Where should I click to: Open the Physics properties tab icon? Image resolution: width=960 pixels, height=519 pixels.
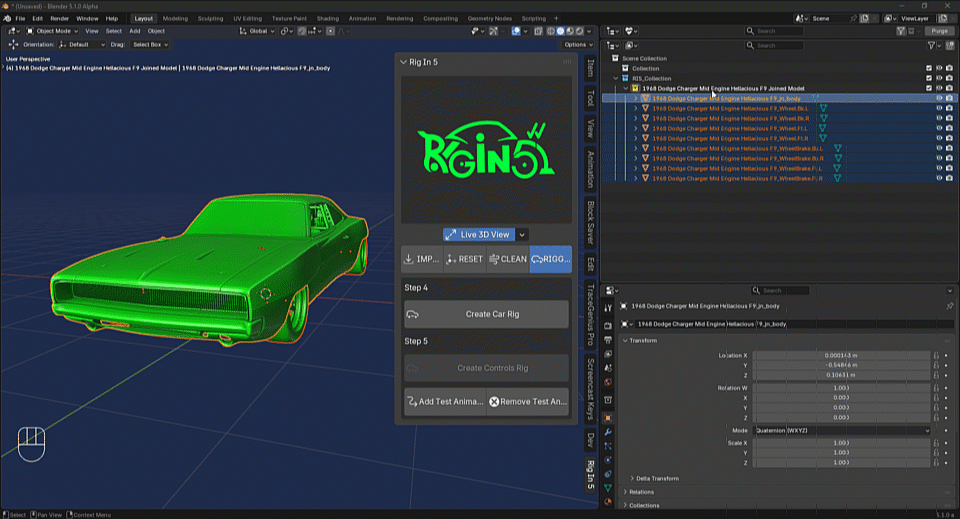(x=608, y=460)
